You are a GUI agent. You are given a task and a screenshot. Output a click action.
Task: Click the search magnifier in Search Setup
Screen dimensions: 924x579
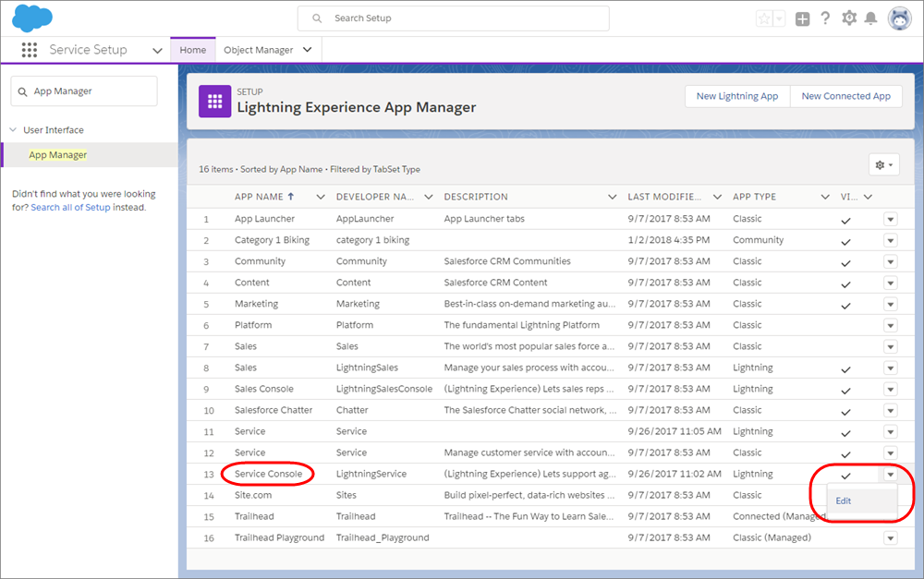[x=317, y=18]
